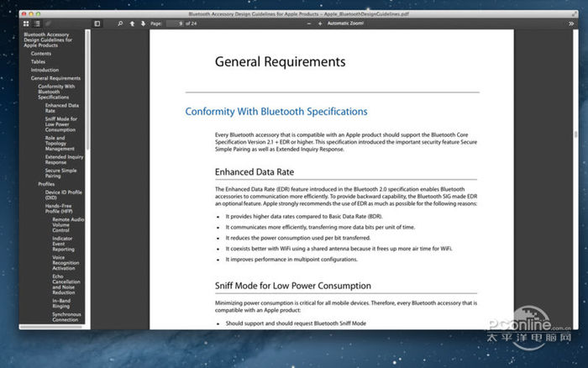Click 'Conformity With Bluetooth Specifications' blue heading

tap(276, 112)
